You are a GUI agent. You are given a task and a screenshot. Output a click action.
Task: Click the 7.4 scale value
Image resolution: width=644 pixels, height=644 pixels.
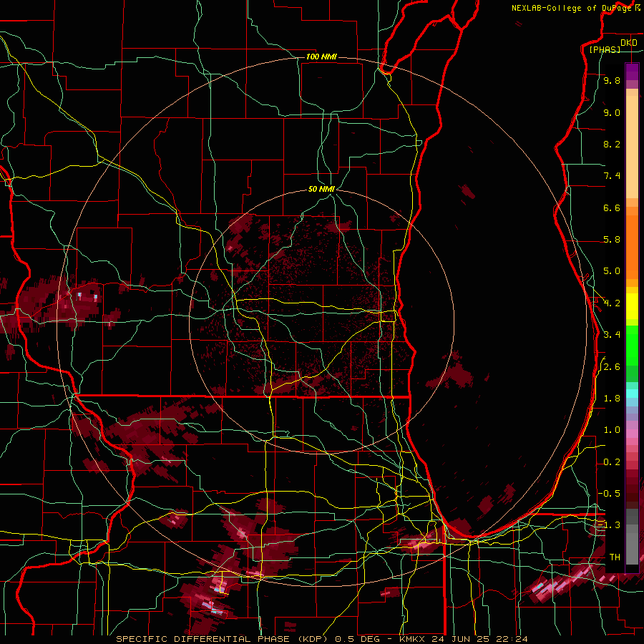click(x=612, y=176)
